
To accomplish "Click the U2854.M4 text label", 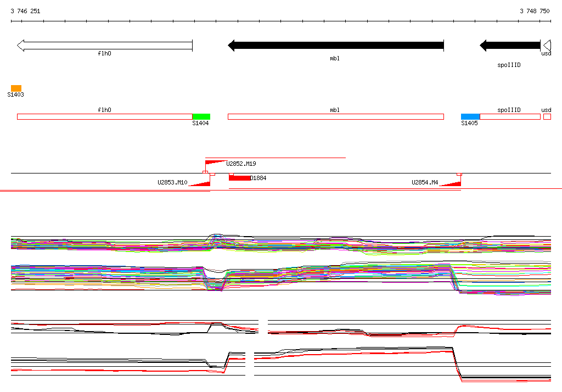I will pos(425,182).
